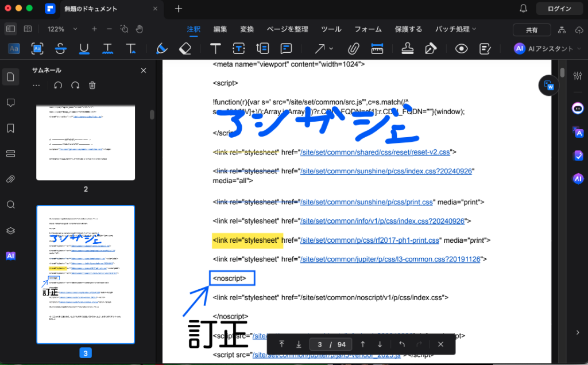This screenshot has width=588, height=365.
Task: Select the arrow shape tool
Action: [319, 49]
